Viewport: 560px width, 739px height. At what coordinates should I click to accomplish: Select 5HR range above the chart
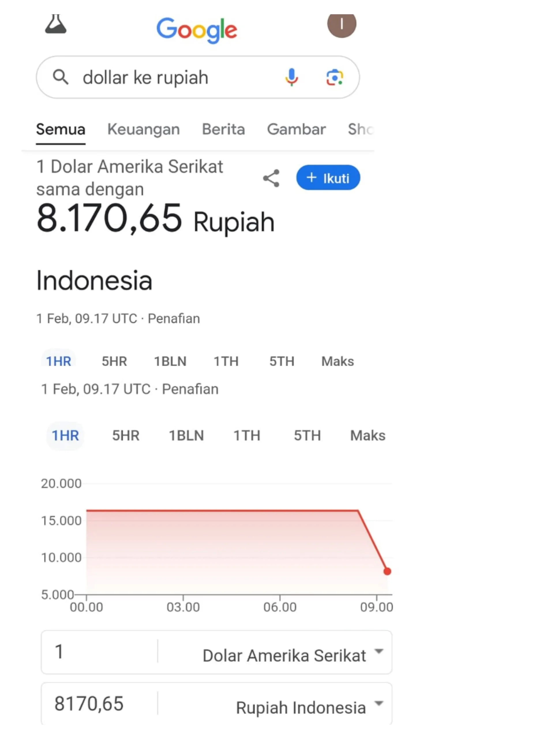click(126, 436)
